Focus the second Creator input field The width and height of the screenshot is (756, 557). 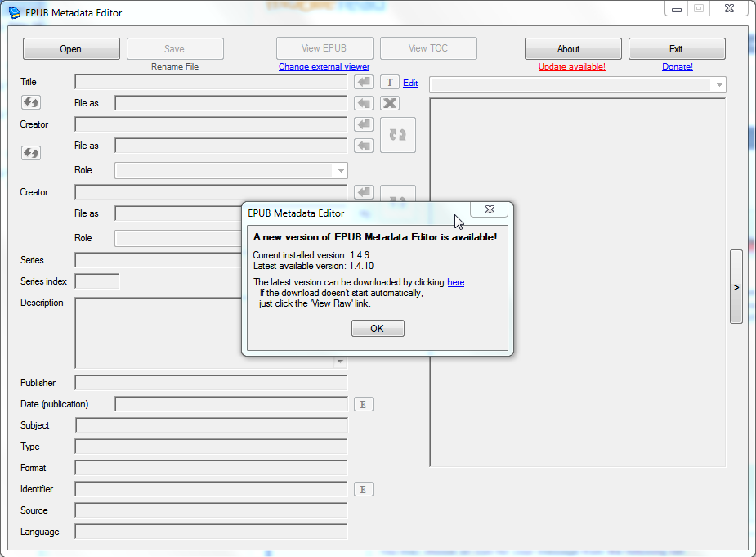pyautogui.click(x=211, y=192)
